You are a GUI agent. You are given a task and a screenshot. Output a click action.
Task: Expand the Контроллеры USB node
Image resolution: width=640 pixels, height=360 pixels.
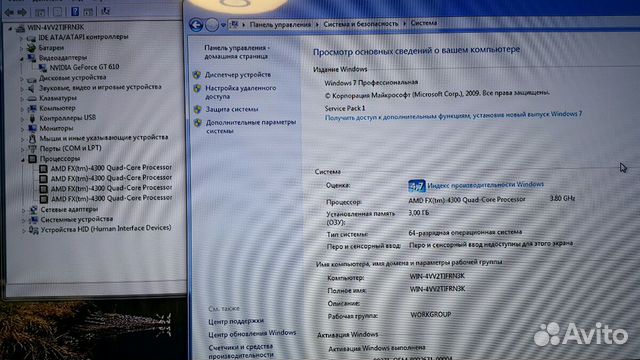coord(22,119)
